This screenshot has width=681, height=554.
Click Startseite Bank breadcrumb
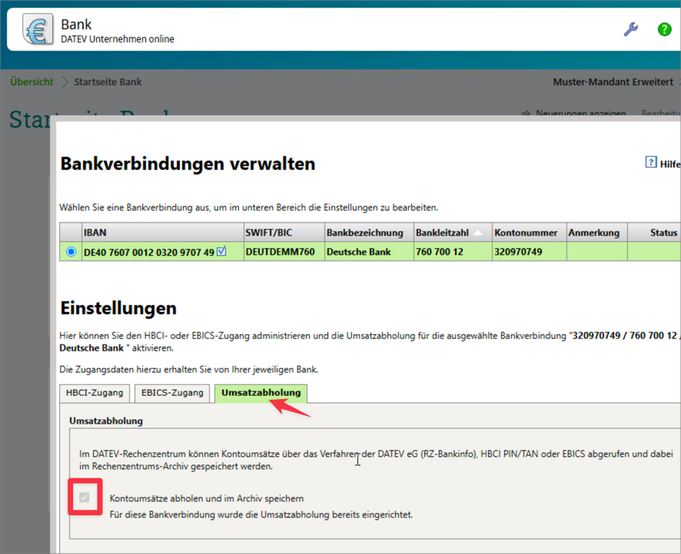tap(108, 82)
